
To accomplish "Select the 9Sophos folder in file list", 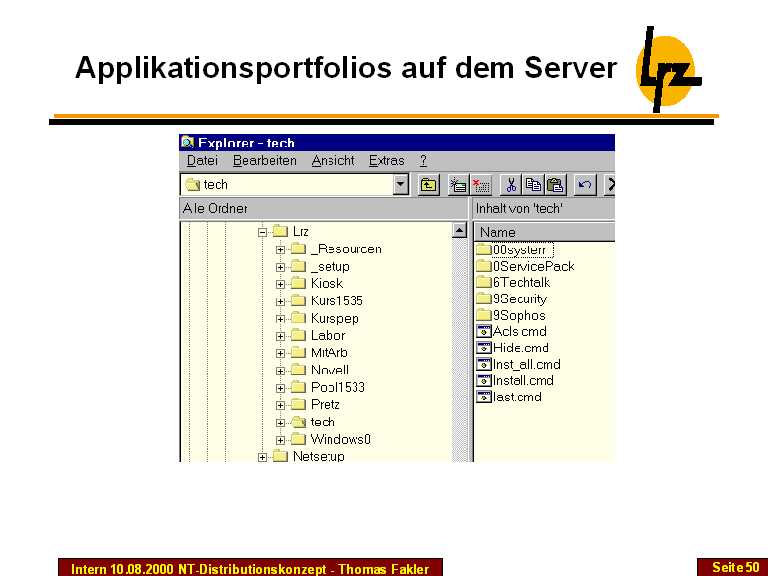I will (x=519, y=315).
